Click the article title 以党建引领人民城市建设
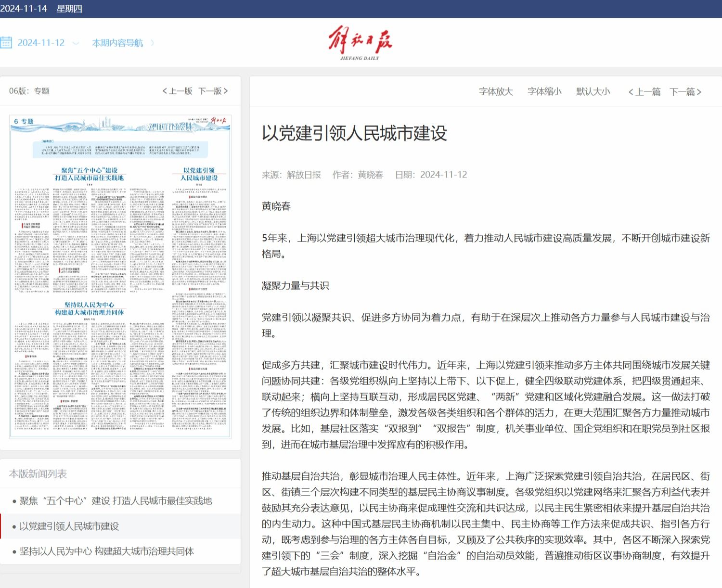 coord(354,133)
